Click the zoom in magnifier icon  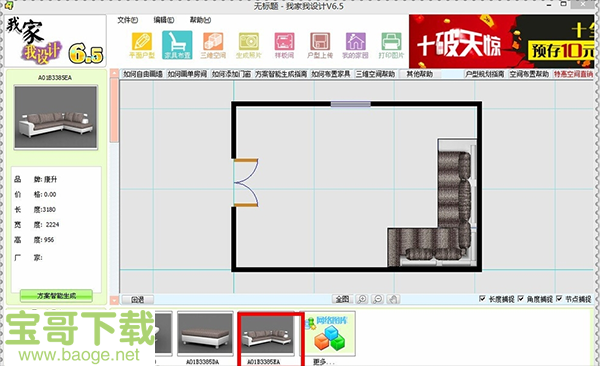click(x=362, y=299)
